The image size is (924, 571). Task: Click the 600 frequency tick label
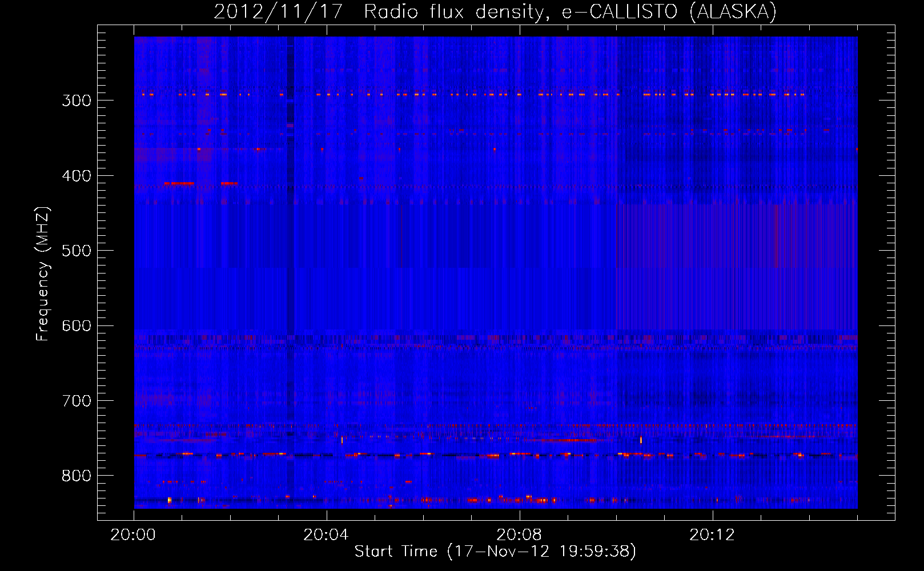coord(77,326)
